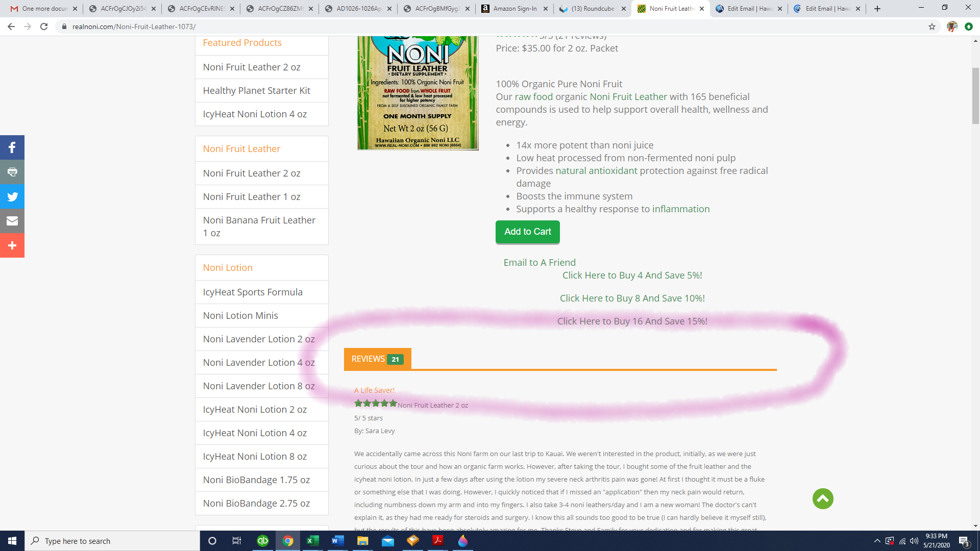Image resolution: width=980 pixels, height=551 pixels.
Task: Open Windows Start menu
Action: click(12, 541)
